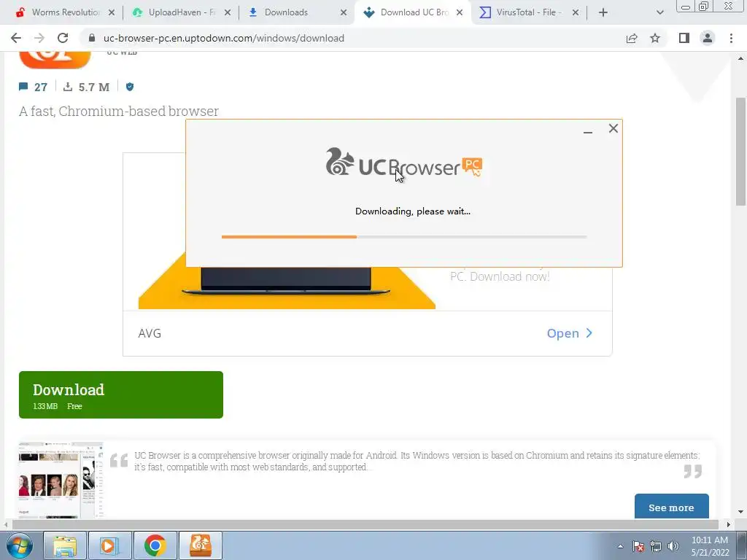Click the green Download button

point(121,394)
